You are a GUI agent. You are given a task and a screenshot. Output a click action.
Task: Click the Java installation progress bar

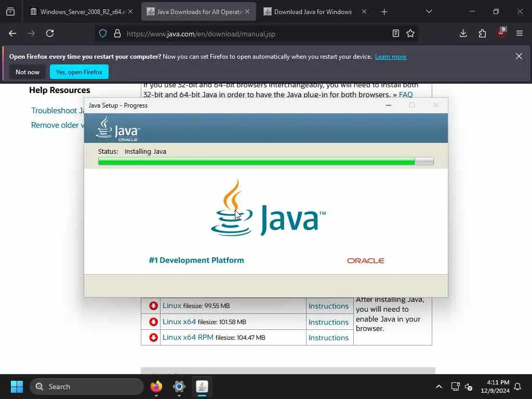pos(265,161)
